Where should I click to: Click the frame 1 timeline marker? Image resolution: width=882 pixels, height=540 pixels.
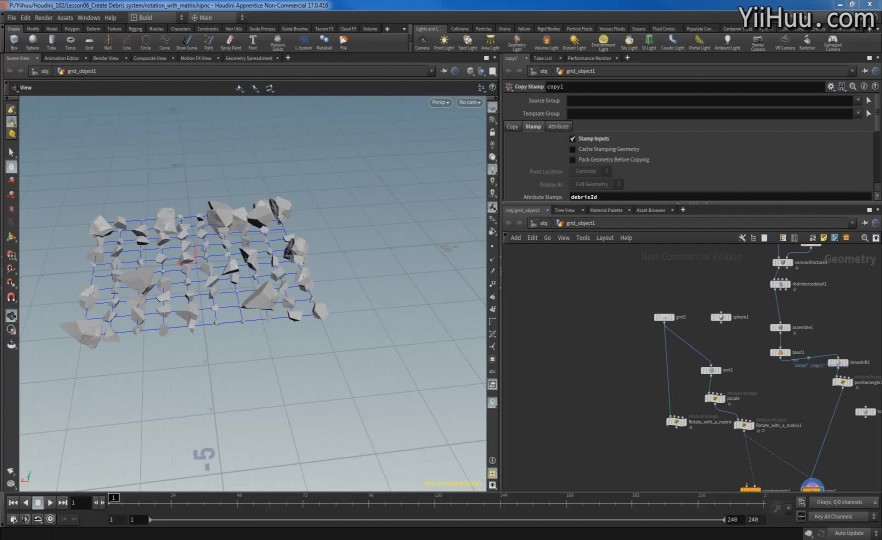coord(114,497)
